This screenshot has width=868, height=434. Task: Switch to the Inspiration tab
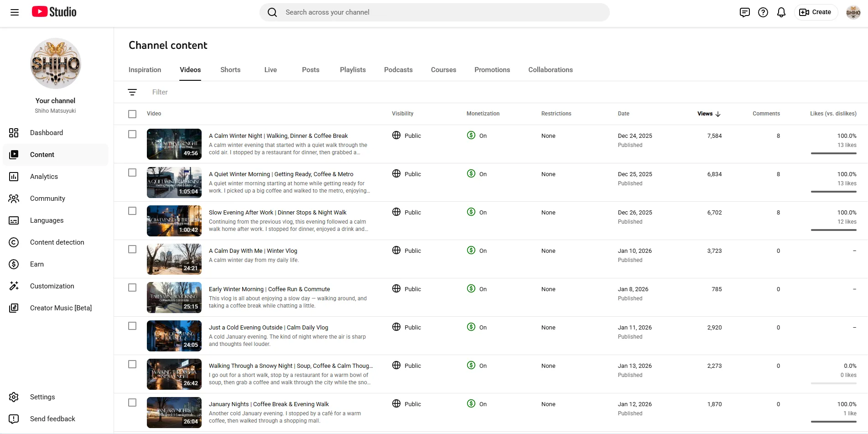pos(145,70)
